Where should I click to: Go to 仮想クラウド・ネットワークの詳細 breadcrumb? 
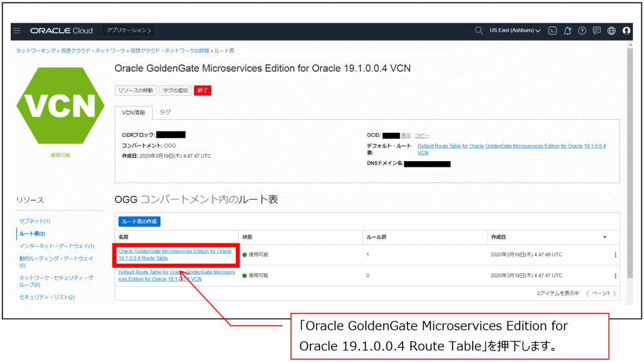tap(169, 50)
